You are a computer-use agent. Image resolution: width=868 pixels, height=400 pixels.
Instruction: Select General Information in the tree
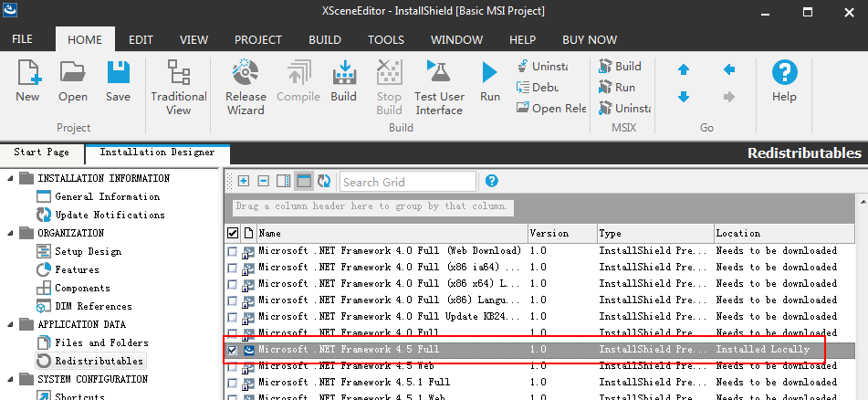coord(108,196)
